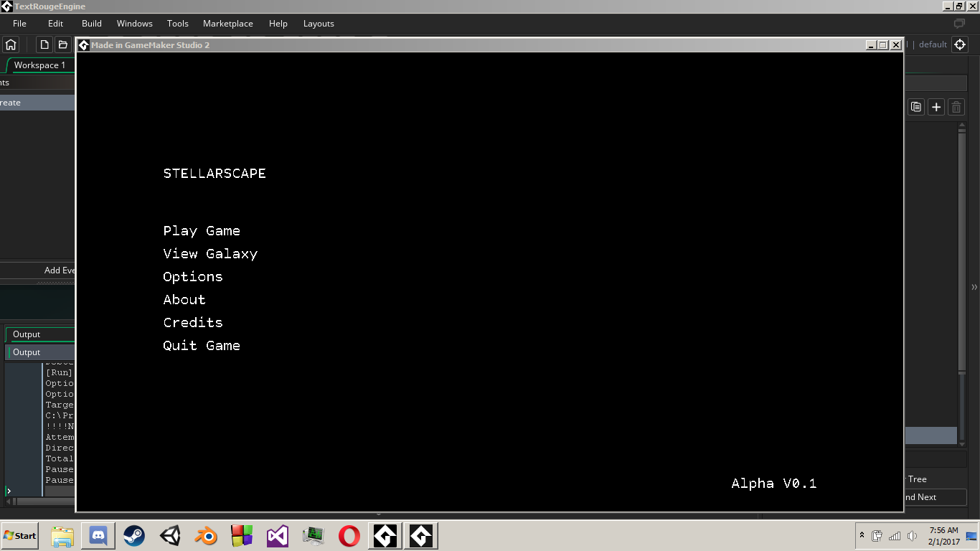Open Discord from the taskbar

click(x=98, y=536)
